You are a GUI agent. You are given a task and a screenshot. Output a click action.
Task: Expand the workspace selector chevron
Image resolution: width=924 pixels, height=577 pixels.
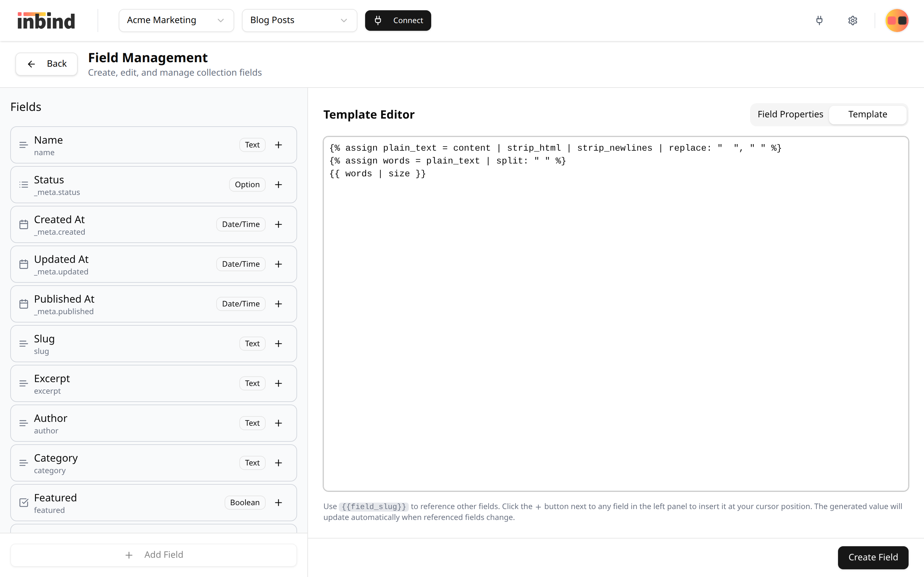click(x=221, y=21)
